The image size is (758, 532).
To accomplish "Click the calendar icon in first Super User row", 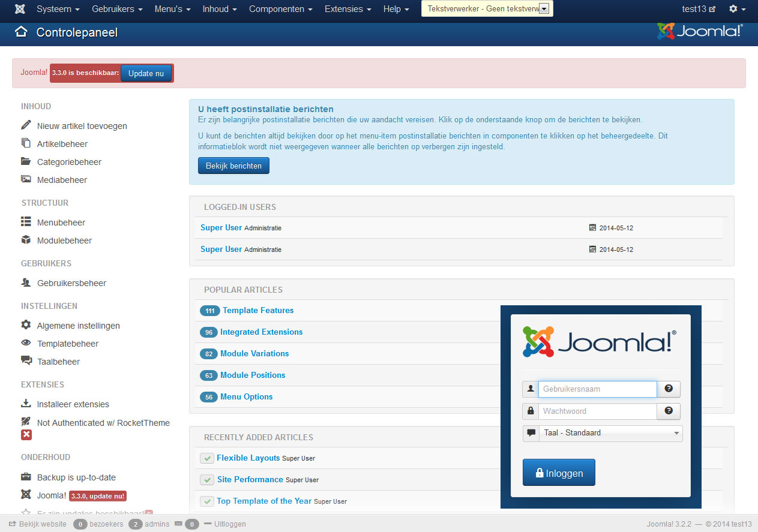I will [593, 228].
